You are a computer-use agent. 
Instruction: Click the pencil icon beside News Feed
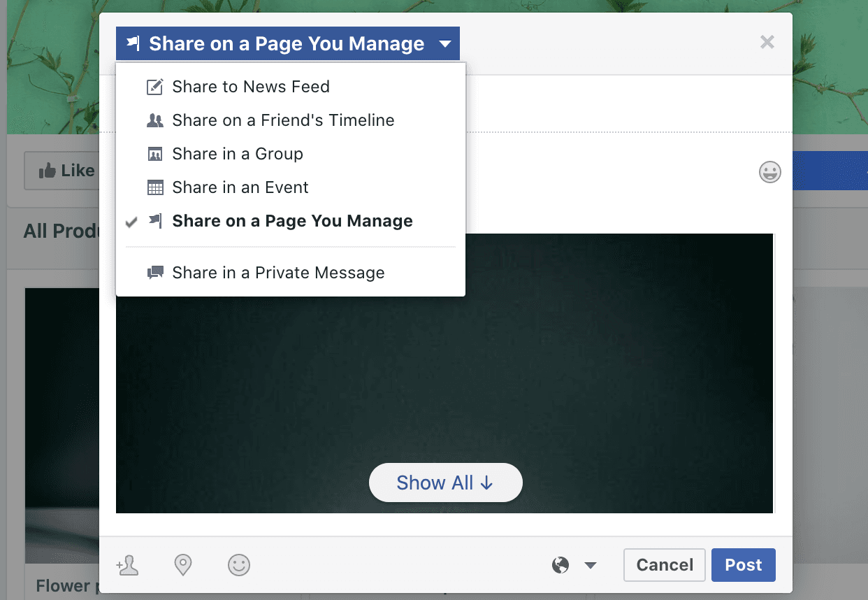tap(154, 87)
